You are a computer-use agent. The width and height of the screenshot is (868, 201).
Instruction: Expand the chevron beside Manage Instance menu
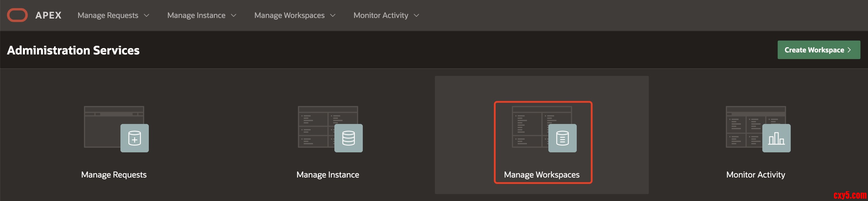coord(234,15)
